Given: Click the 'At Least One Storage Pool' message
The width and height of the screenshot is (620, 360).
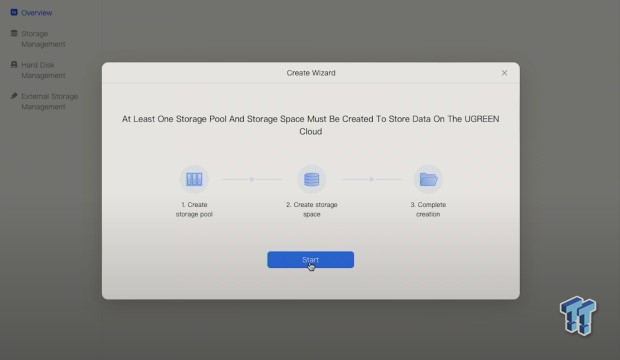Looking at the screenshot, I should (x=310, y=125).
